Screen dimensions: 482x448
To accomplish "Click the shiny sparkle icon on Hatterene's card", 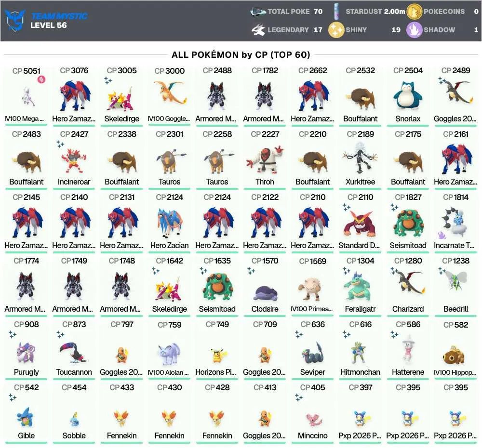I will (394, 334).
